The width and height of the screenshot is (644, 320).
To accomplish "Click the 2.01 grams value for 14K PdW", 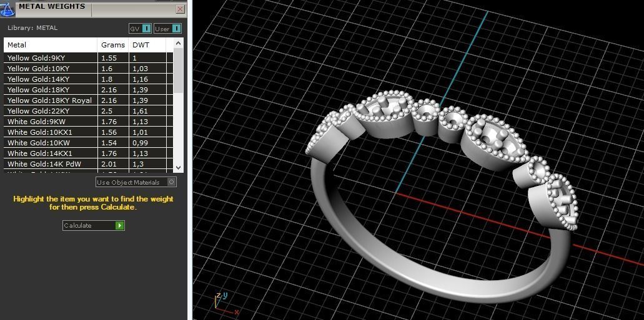I will (109, 165).
